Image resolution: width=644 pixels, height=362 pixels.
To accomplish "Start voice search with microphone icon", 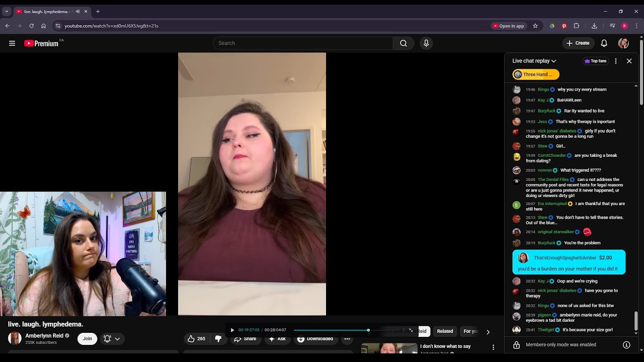I will click(426, 43).
